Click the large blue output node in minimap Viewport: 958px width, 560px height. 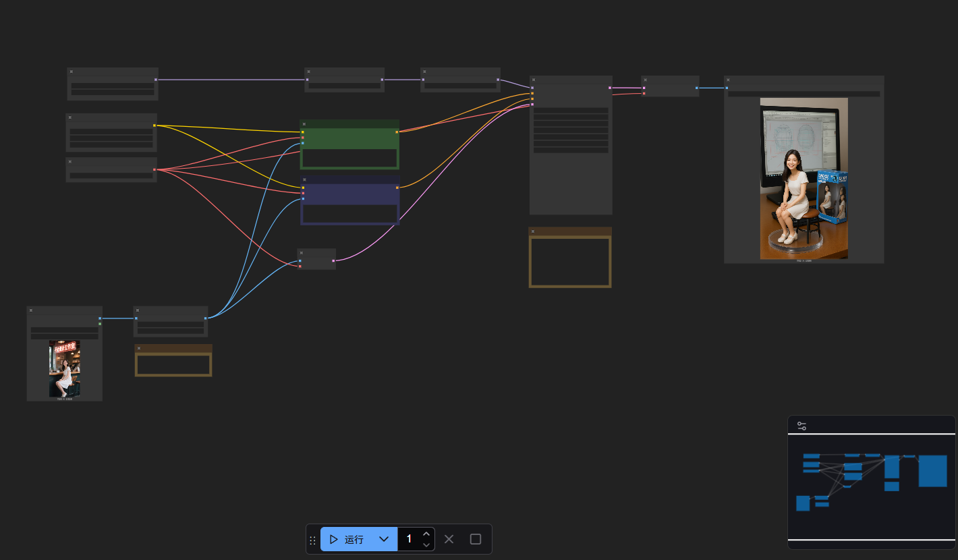(932, 470)
